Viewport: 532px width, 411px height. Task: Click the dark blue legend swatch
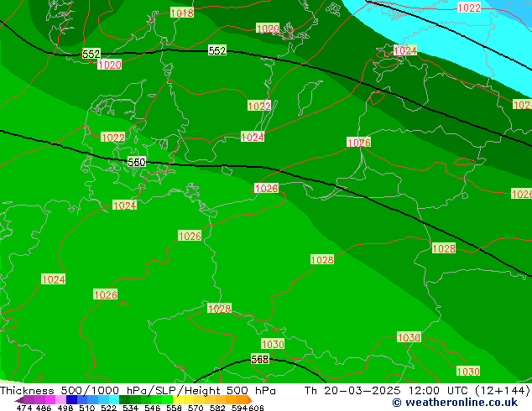71,400
